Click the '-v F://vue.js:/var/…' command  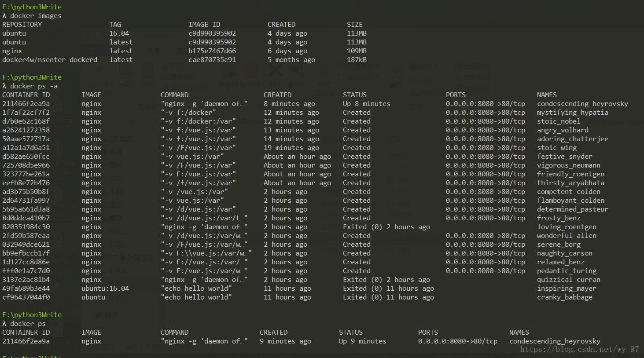204,262
